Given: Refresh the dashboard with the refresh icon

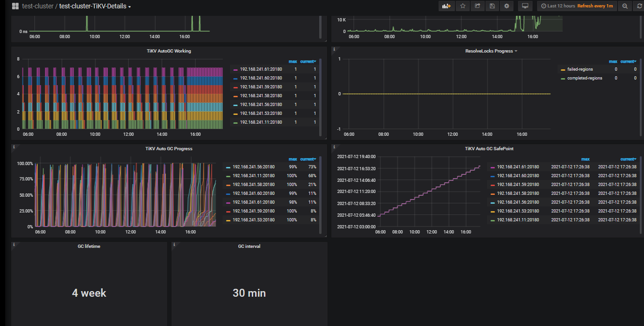Looking at the screenshot, I should click(638, 6).
